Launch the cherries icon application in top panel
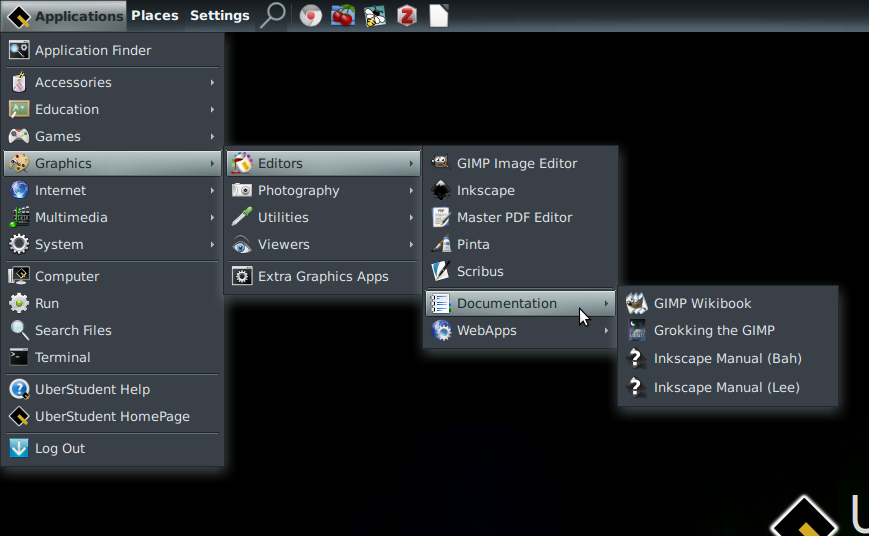 coord(343,15)
